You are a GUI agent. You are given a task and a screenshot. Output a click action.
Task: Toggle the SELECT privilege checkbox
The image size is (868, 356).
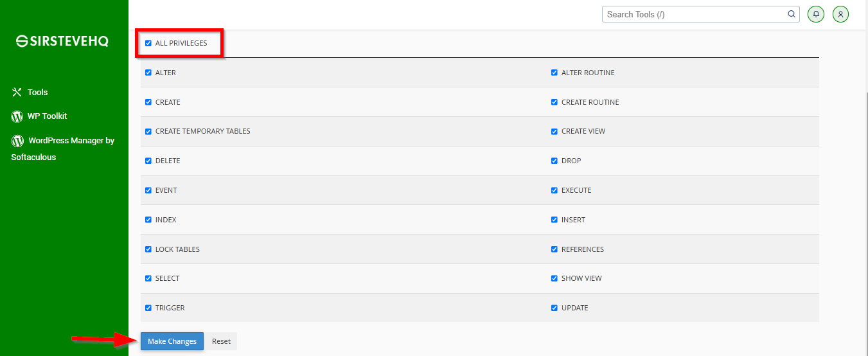click(x=148, y=278)
